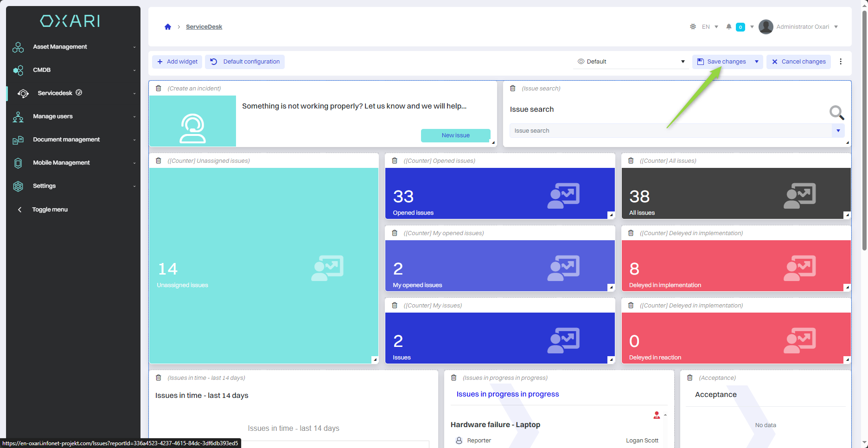Delete the Acceptance widget
This screenshot has width=868, height=448.
tap(690, 378)
